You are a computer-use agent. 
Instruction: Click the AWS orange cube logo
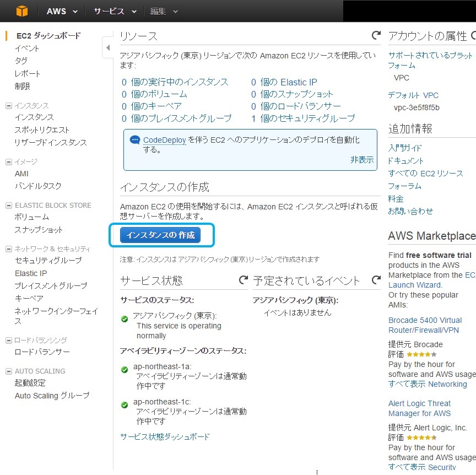[22, 11]
